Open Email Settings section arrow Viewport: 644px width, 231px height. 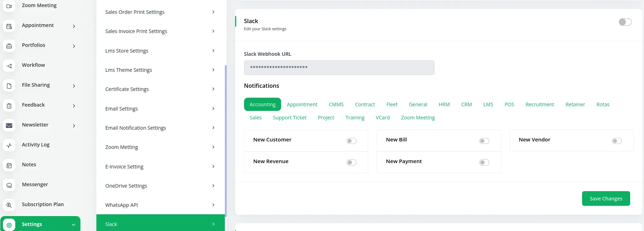pyautogui.click(x=213, y=109)
